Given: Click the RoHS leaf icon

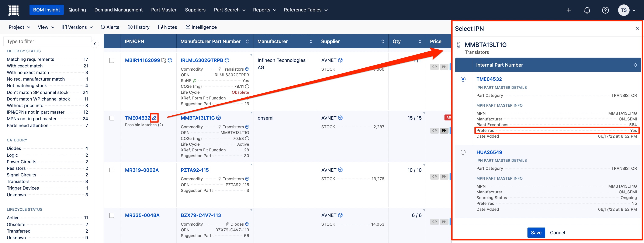Looking at the screenshot, I should coord(194,81).
